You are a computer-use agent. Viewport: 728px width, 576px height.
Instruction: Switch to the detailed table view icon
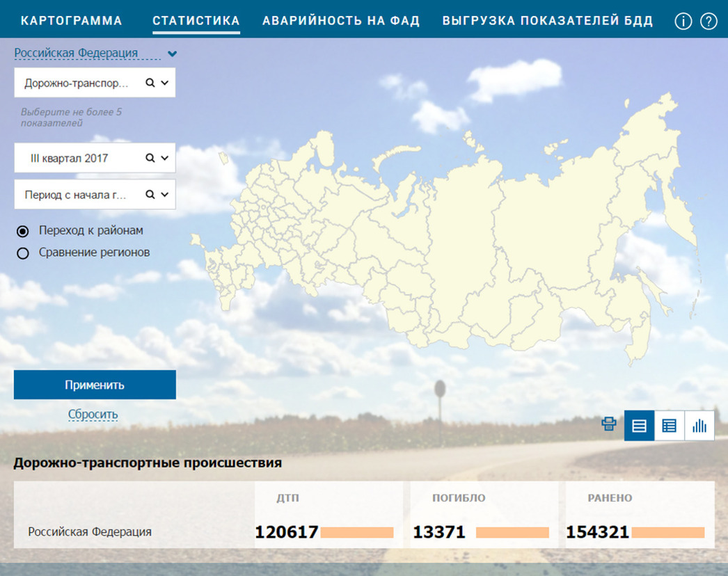click(669, 426)
